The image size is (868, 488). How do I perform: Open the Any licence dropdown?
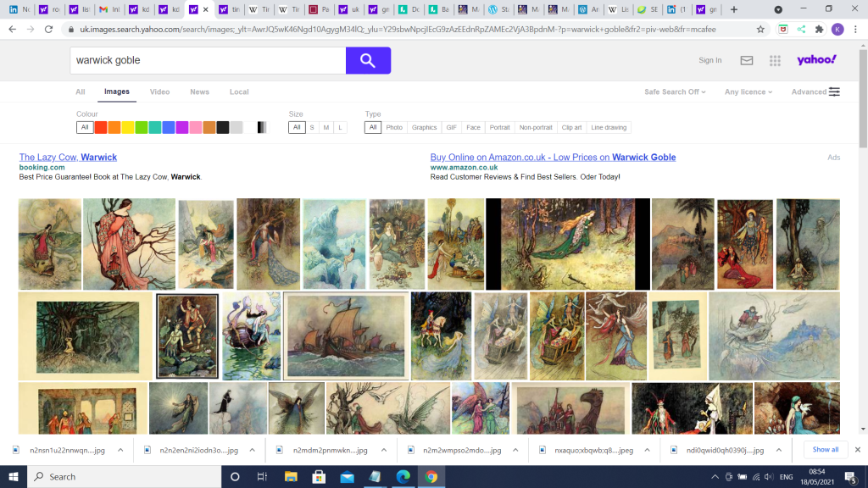point(748,91)
